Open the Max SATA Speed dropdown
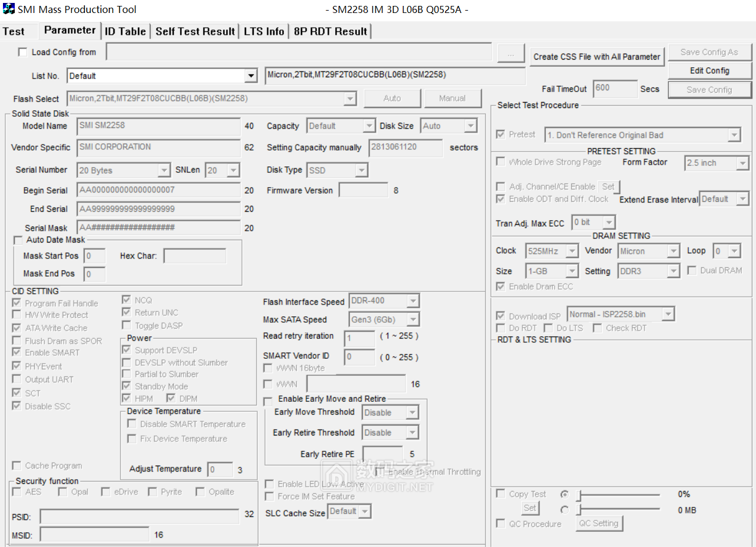Screen dimensions: 756x547 (x=384, y=319)
